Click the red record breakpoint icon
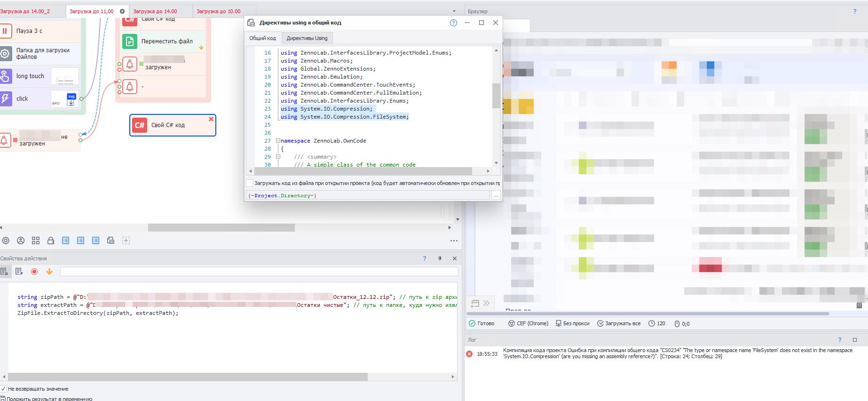This screenshot has width=868, height=401. (34, 272)
